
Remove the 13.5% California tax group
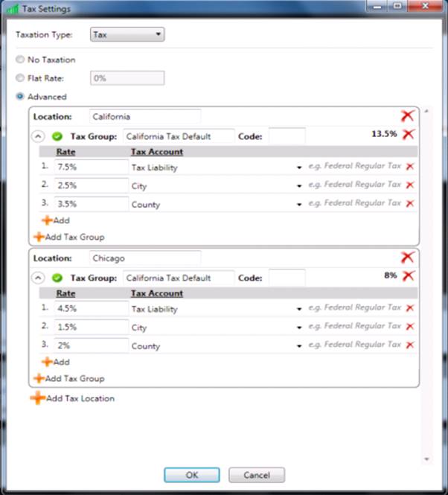point(409,135)
